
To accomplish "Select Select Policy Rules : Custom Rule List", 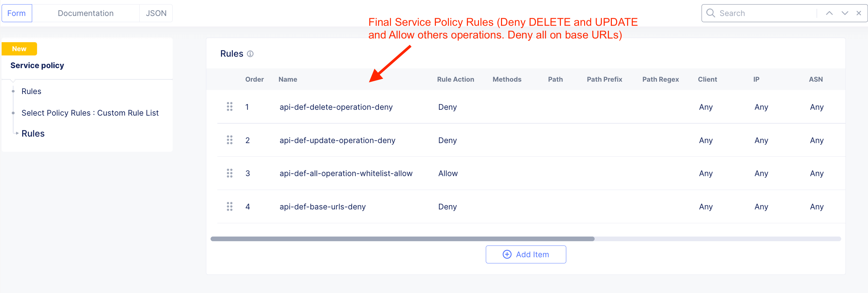I will [90, 113].
